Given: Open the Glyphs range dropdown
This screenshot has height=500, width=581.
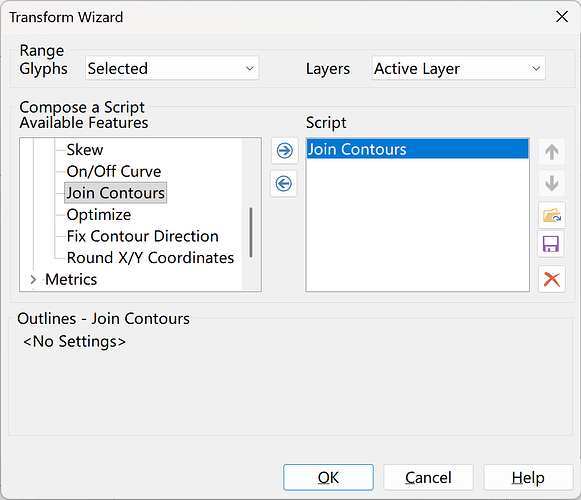Looking at the screenshot, I should (172, 68).
